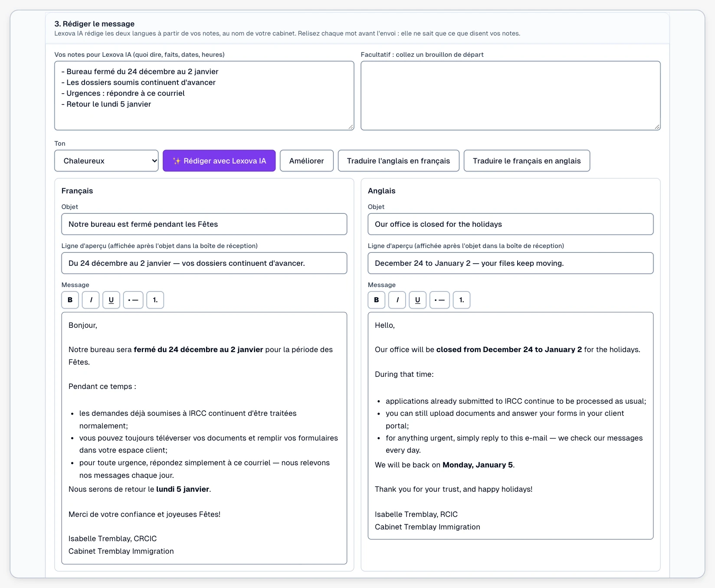Viewport: 715px width, 588px height.
Task: Click "Isabelle Tremblay, RCIC" signature line
Action: (x=416, y=514)
